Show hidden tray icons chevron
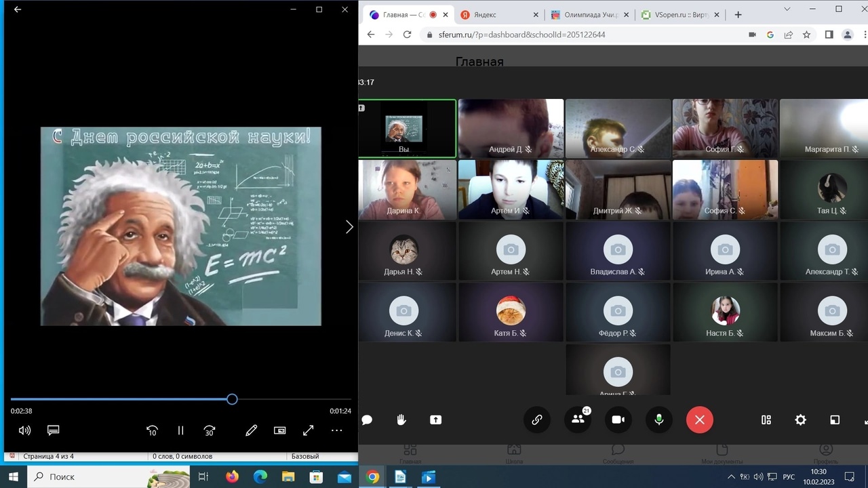Screen dimensions: 868x488 (732, 477)
